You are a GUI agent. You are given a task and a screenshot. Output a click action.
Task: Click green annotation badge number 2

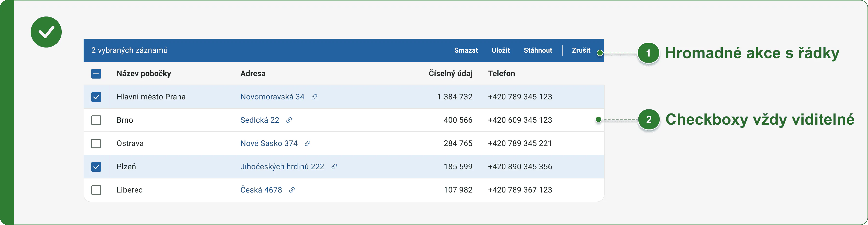point(649,120)
